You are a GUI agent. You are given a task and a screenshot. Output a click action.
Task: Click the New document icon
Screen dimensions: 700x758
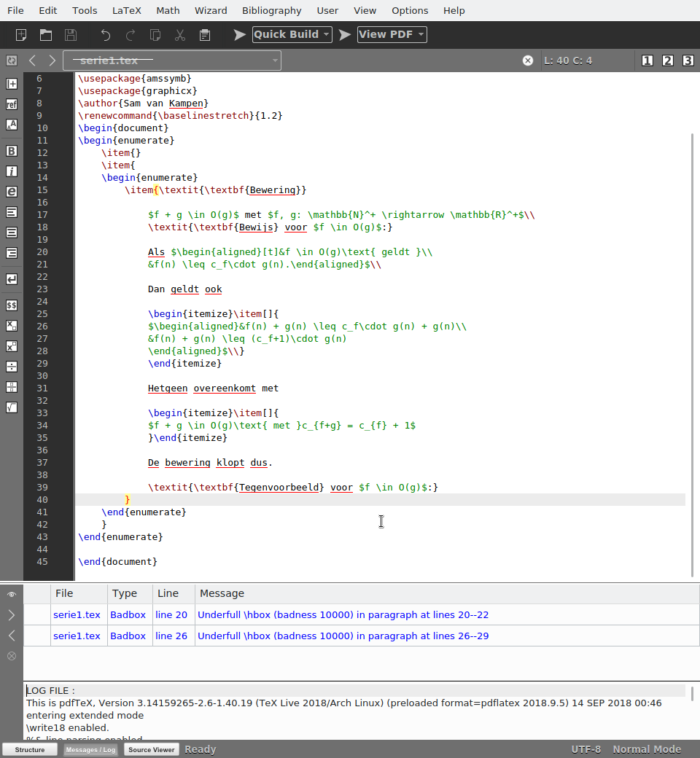21,35
